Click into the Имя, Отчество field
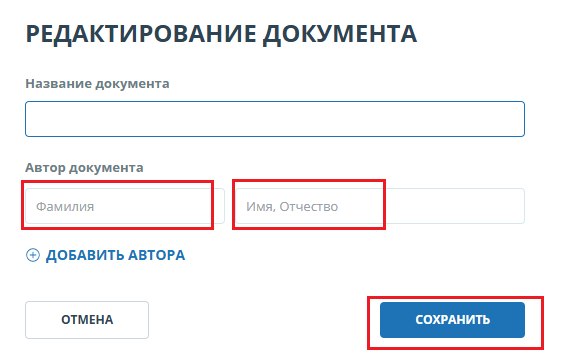 point(380,206)
